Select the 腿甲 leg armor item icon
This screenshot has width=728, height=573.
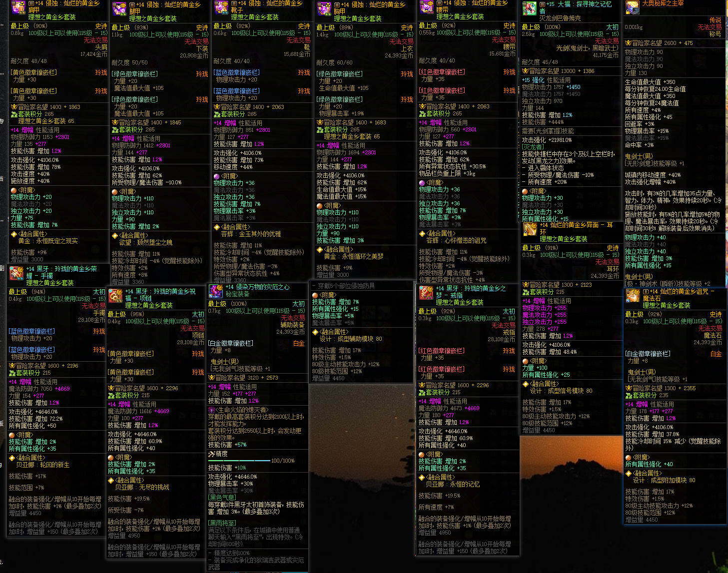tap(119, 9)
